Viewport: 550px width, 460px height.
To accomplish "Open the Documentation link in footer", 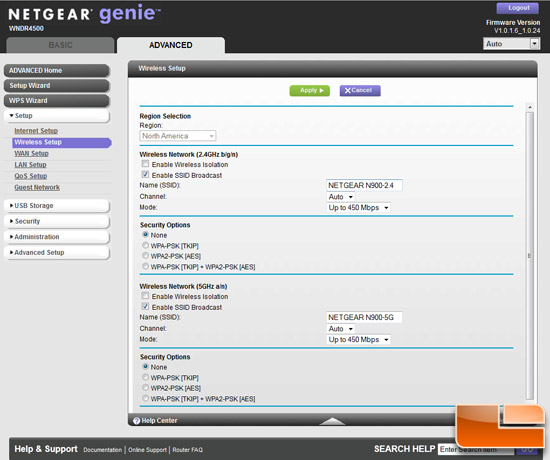I will [x=102, y=450].
